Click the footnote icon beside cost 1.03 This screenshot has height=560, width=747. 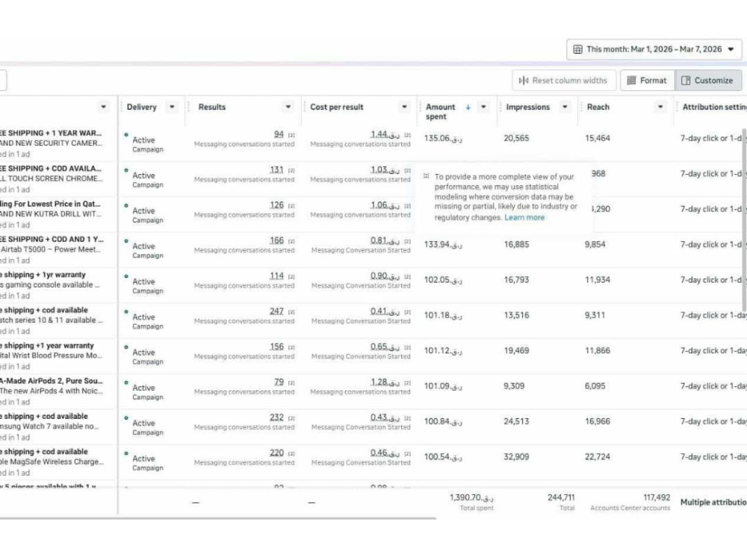(407, 170)
